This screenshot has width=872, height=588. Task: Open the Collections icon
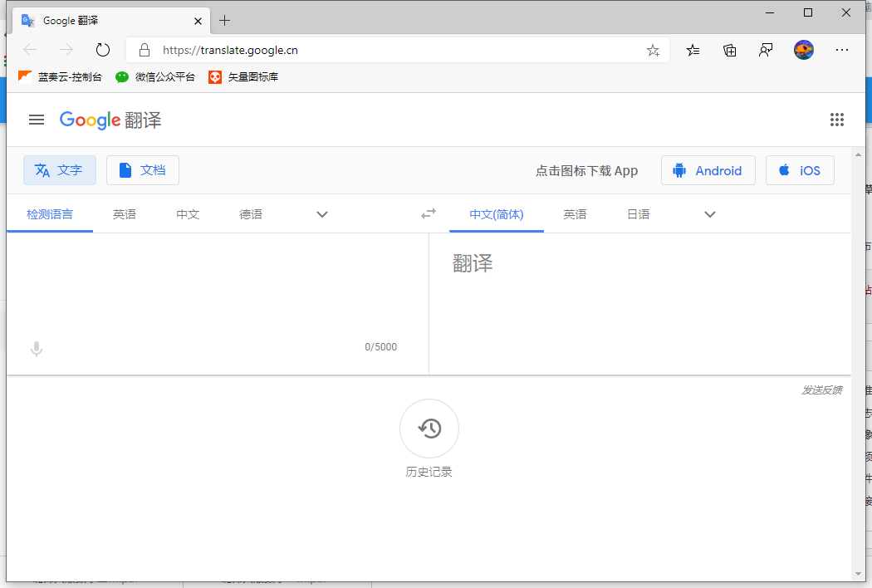pos(730,51)
